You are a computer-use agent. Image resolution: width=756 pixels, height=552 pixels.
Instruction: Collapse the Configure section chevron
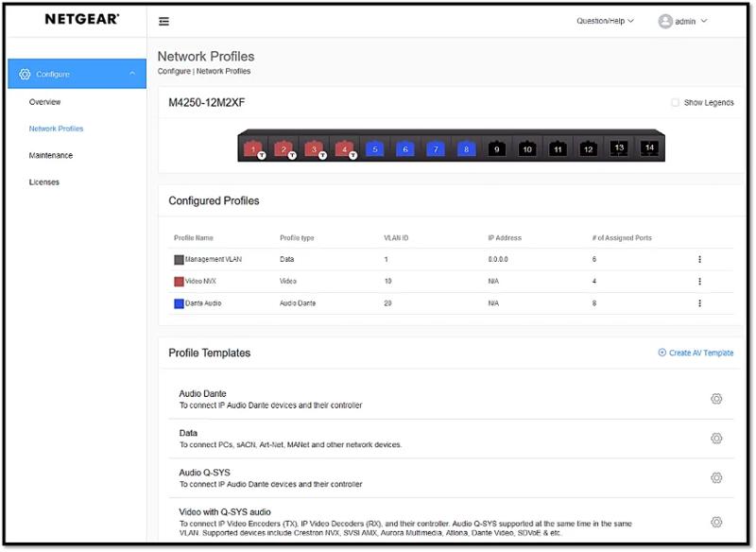pyautogui.click(x=132, y=74)
